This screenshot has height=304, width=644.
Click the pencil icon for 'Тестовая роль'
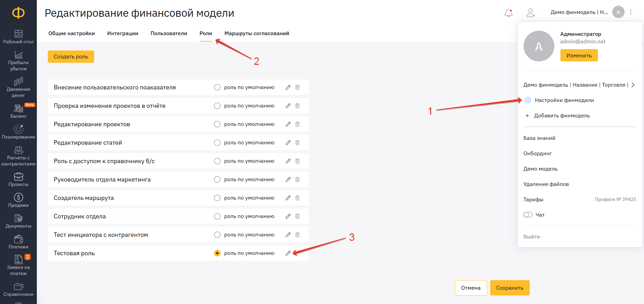pos(288,253)
